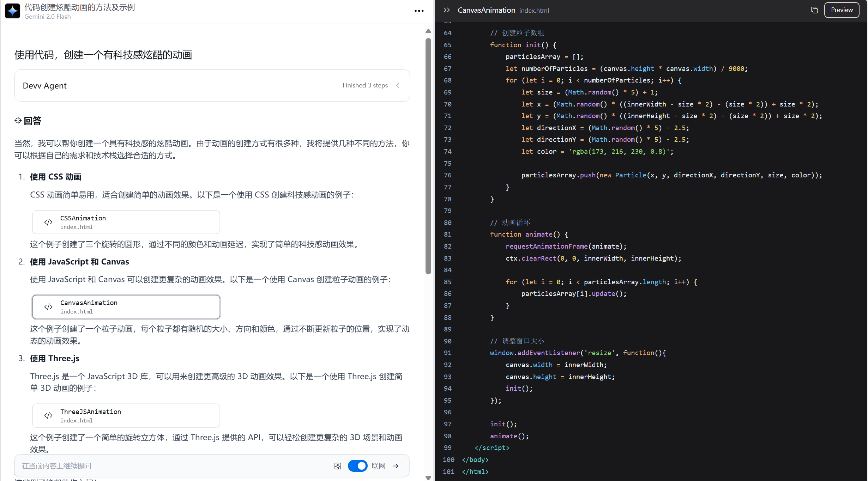868x481 pixels.
Task: Click requestAnimationFrame(animate) on line 82
Action: (566, 246)
